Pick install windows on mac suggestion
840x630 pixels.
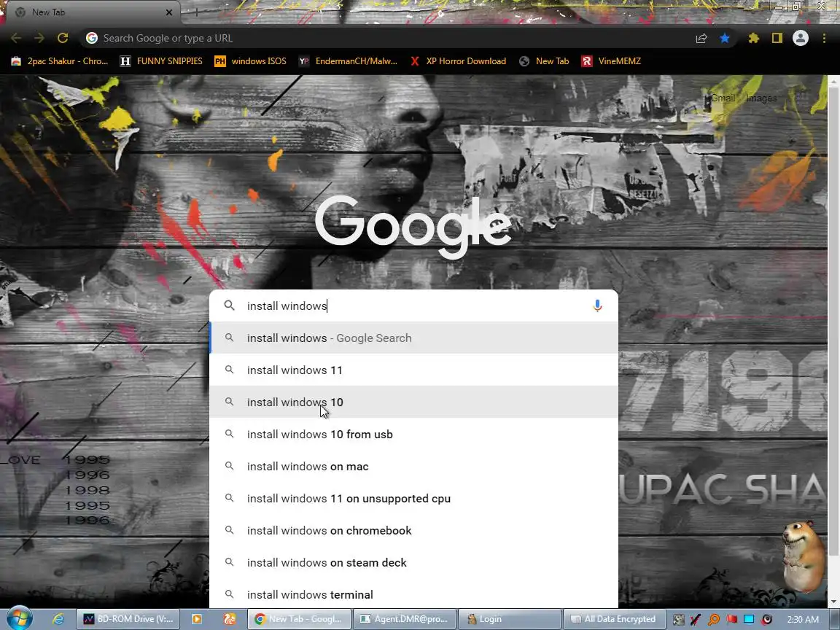pos(413,467)
